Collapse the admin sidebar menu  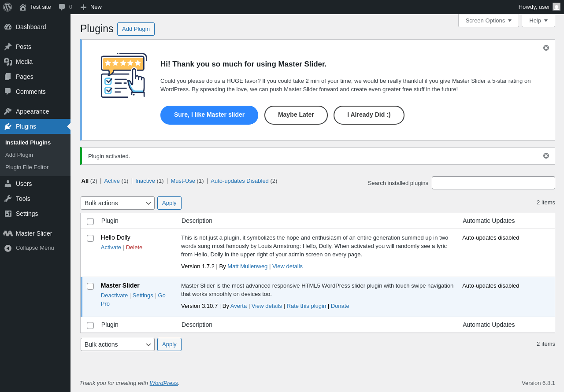8,248
